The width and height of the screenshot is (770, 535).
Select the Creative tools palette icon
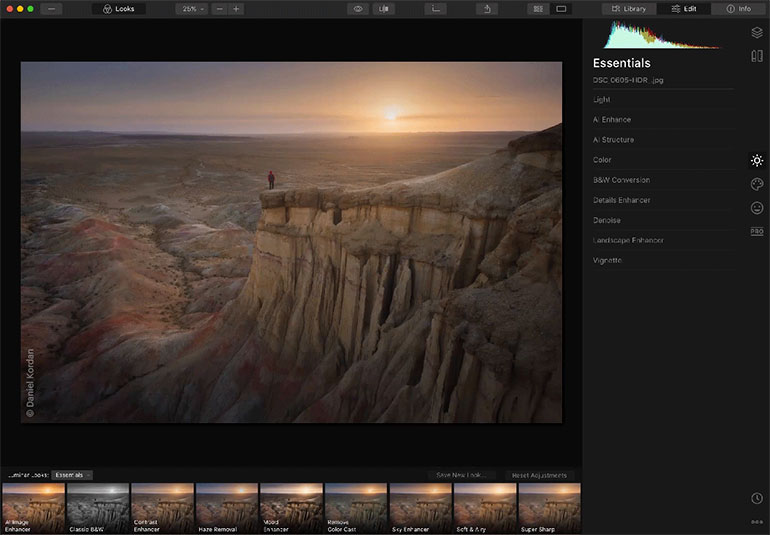[x=757, y=184]
